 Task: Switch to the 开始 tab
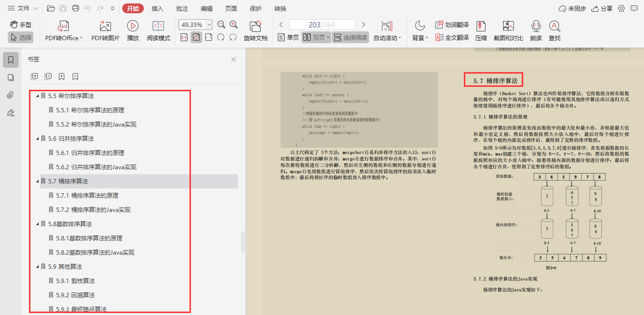coord(133,8)
